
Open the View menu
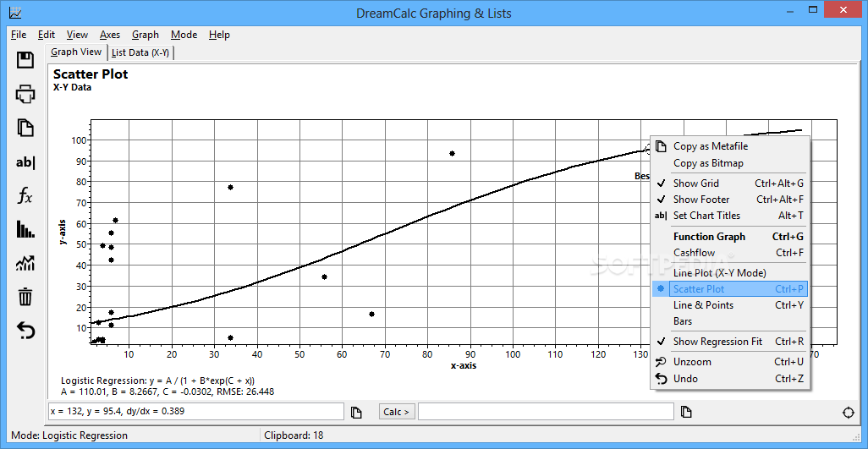(77, 35)
